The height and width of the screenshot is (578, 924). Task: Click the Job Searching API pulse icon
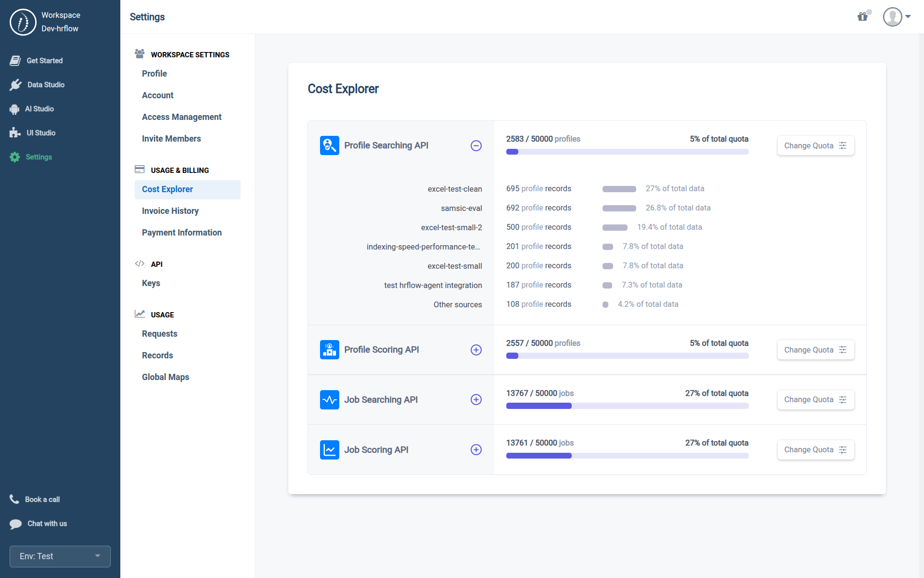coord(329,400)
